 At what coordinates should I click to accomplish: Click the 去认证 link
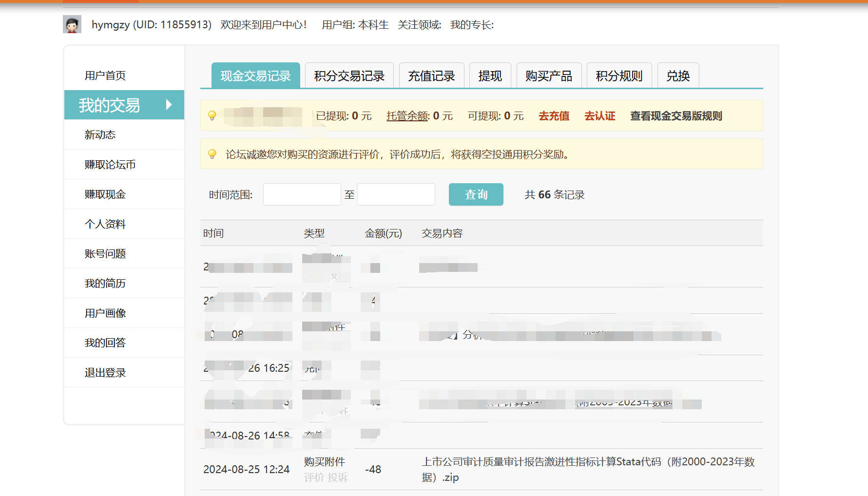[600, 116]
